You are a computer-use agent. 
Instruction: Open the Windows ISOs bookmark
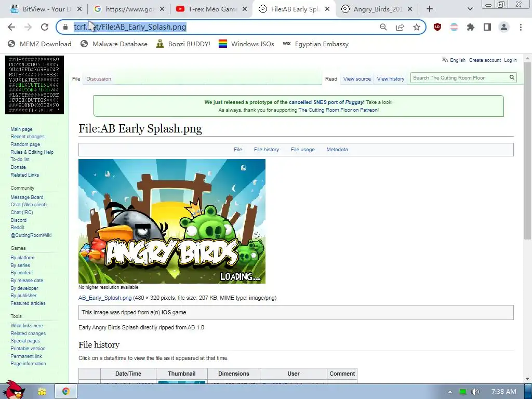click(x=246, y=44)
